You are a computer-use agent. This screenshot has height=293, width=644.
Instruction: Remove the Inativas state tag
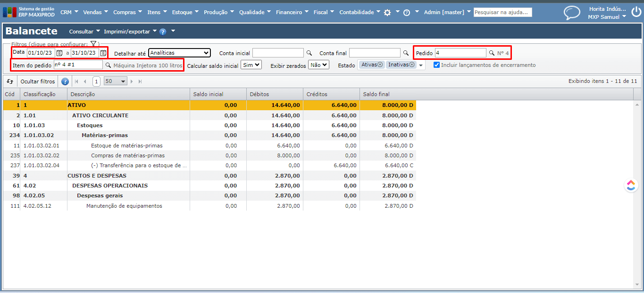(411, 65)
